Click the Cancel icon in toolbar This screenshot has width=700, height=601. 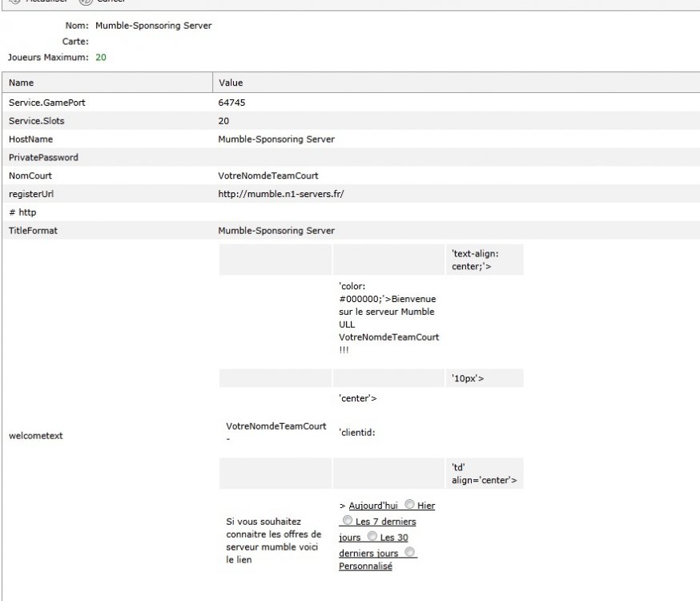(x=86, y=2)
